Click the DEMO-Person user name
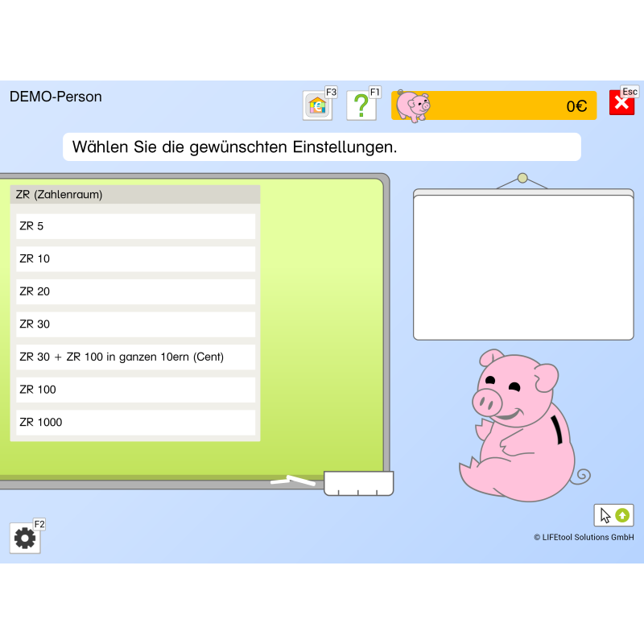Screen dimensions: 644x644 coord(56,97)
